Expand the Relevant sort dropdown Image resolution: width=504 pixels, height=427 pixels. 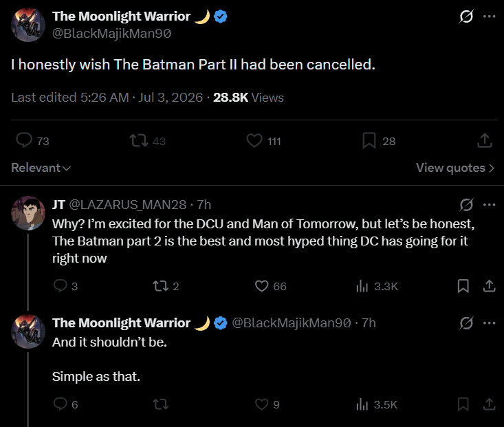tap(41, 168)
